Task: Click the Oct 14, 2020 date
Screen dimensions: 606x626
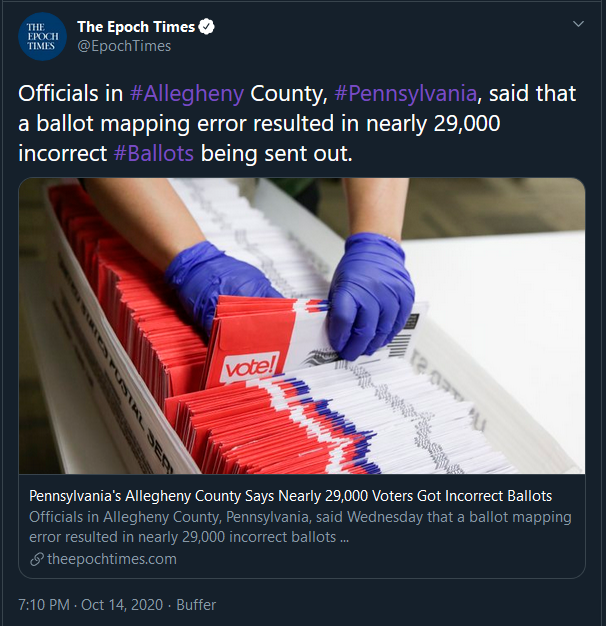Action: (x=120, y=605)
